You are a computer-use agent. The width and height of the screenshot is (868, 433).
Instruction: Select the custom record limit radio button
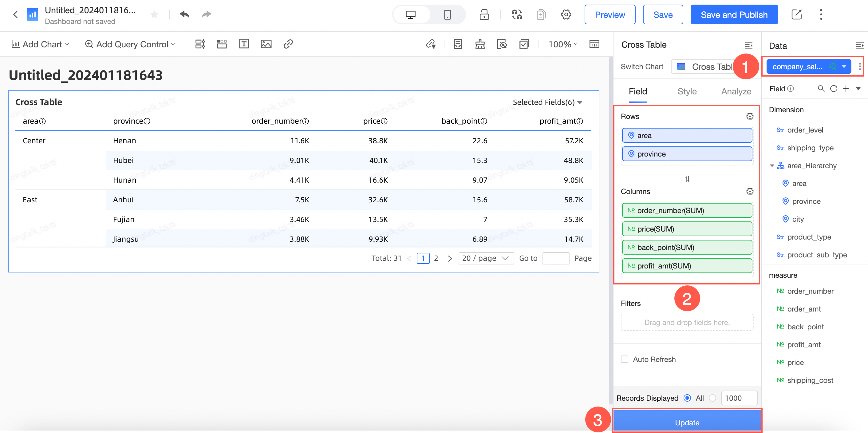(x=712, y=398)
